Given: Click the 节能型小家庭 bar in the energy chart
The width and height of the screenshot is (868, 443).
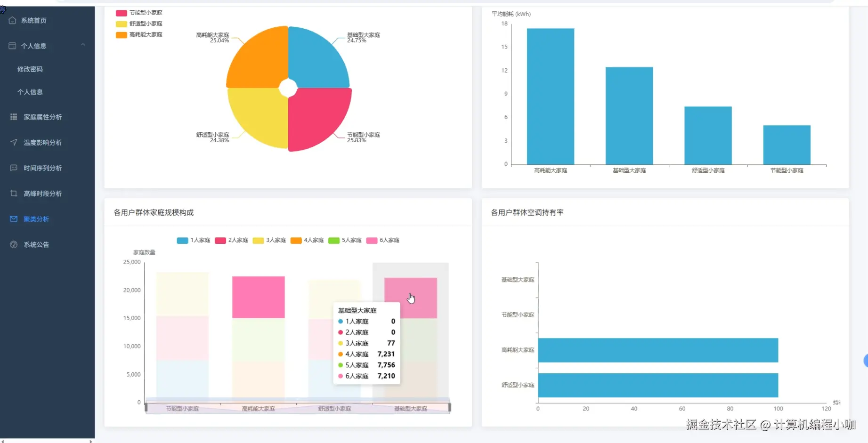Looking at the screenshot, I should tap(787, 145).
